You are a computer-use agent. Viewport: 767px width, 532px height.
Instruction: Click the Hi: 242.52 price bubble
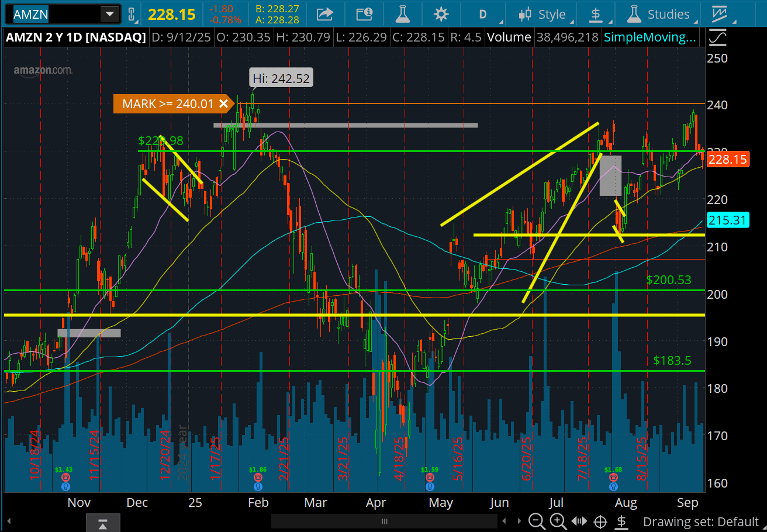[x=281, y=78]
